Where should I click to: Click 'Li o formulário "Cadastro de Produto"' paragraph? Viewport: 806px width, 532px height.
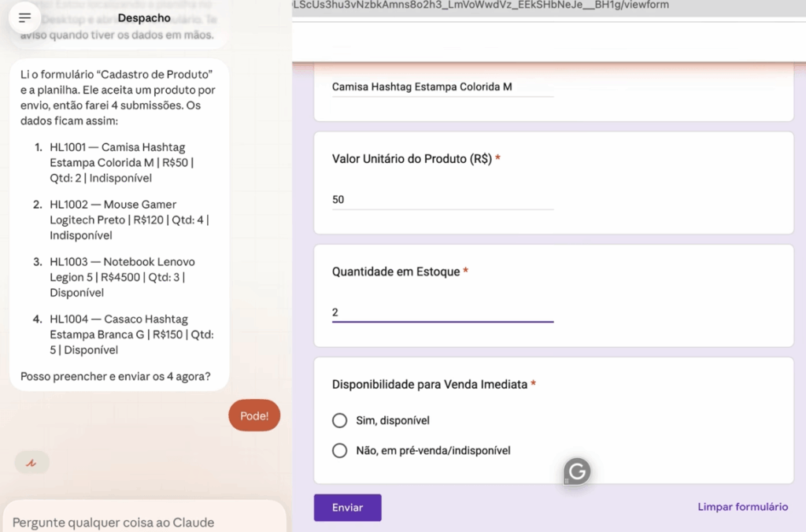tap(118, 98)
